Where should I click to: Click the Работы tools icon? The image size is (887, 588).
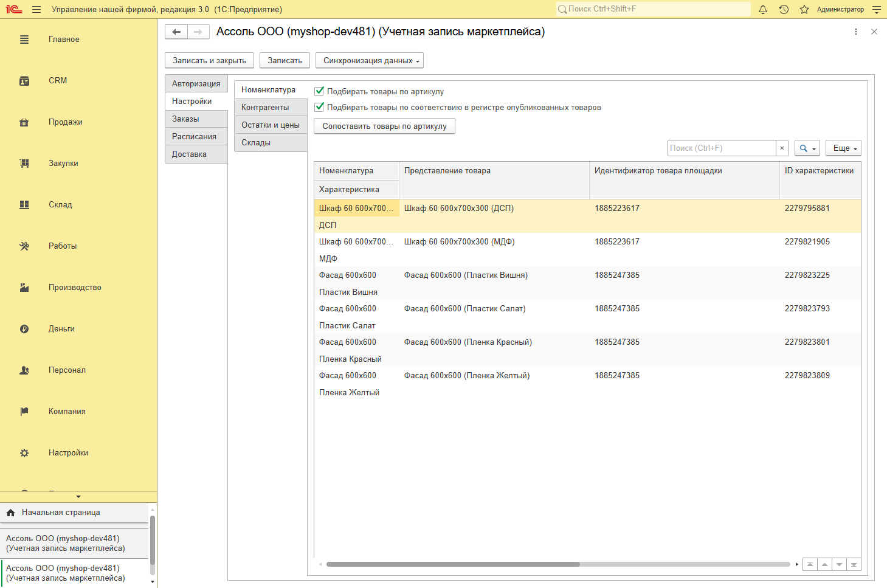tap(24, 246)
